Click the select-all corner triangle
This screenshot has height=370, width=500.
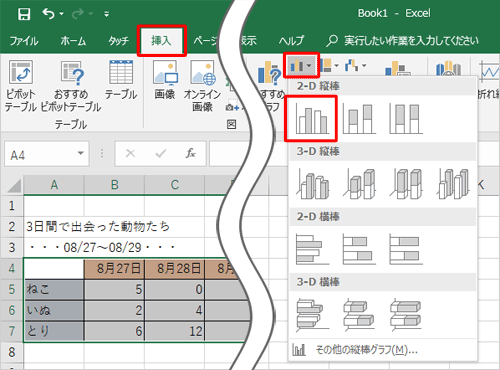click(x=14, y=186)
